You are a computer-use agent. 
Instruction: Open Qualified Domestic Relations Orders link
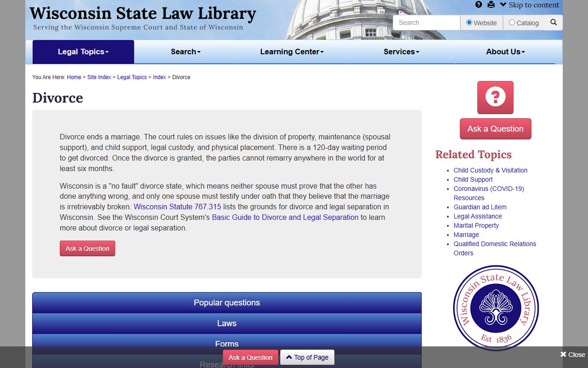click(495, 248)
